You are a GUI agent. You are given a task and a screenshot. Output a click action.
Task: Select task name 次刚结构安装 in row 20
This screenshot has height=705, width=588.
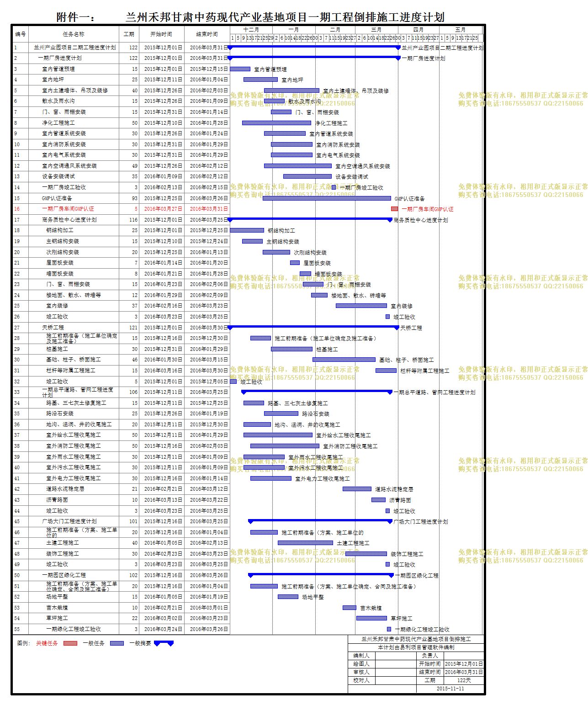click(63, 252)
